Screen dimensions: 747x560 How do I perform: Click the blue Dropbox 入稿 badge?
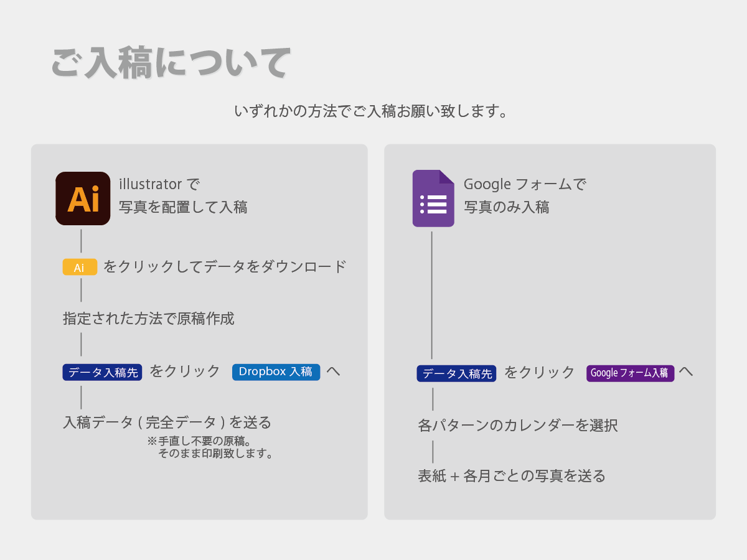pyautogui.click(x=276, y=372)
